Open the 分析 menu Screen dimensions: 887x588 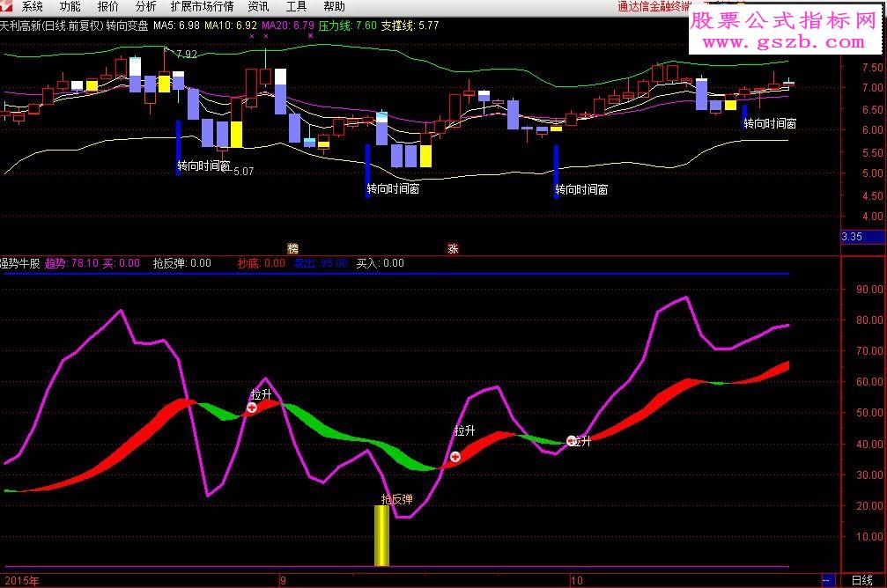click(145, 7)
